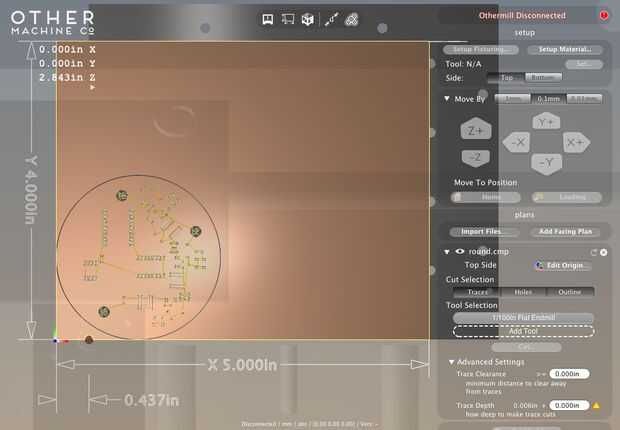Open Setup Fixturing dialog
Screen dimensions: 620x430
click(x=481, y=49)
